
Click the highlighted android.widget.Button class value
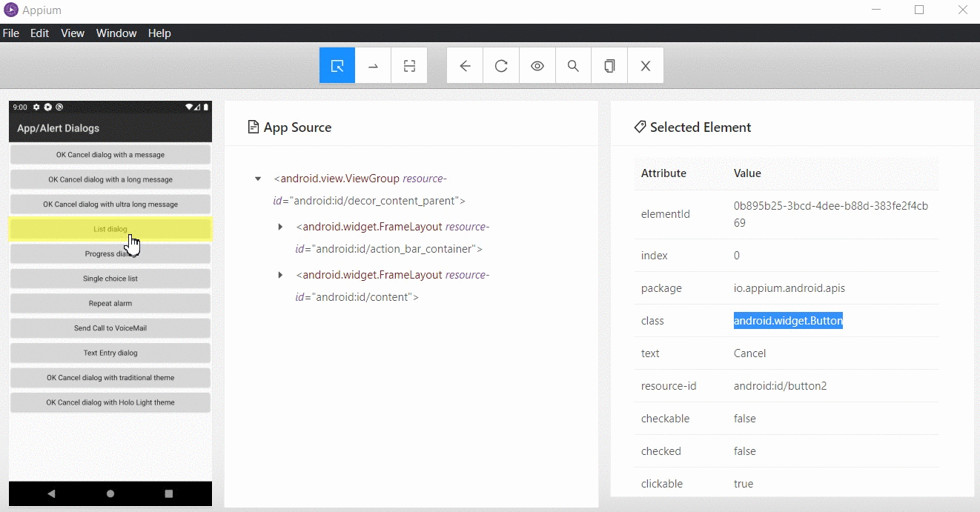click(x=788, y=321)
